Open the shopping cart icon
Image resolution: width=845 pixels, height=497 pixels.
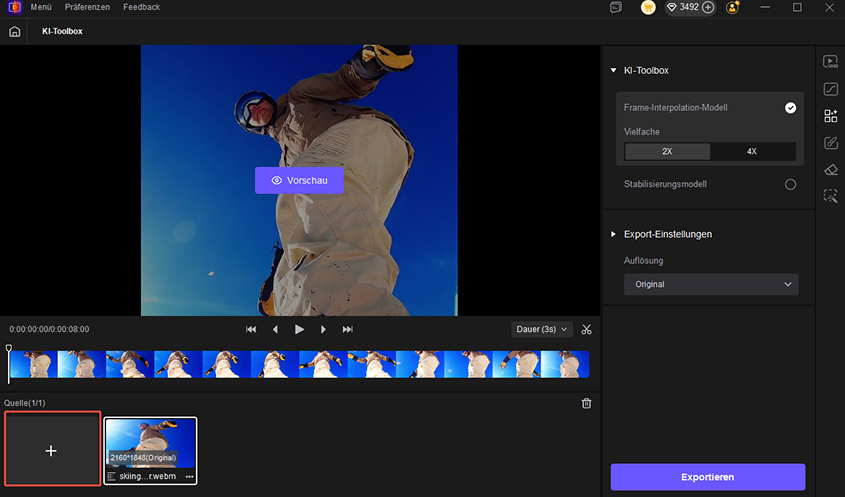[x=648, y=7]
